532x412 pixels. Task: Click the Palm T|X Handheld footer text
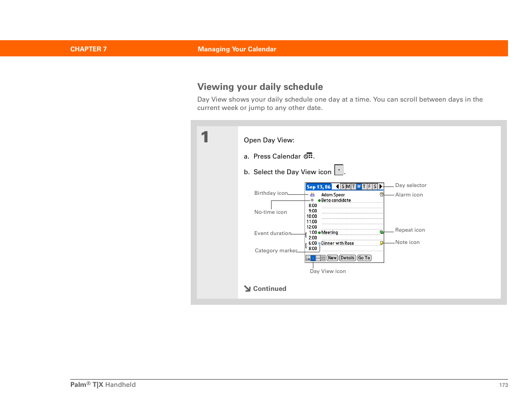103,385
